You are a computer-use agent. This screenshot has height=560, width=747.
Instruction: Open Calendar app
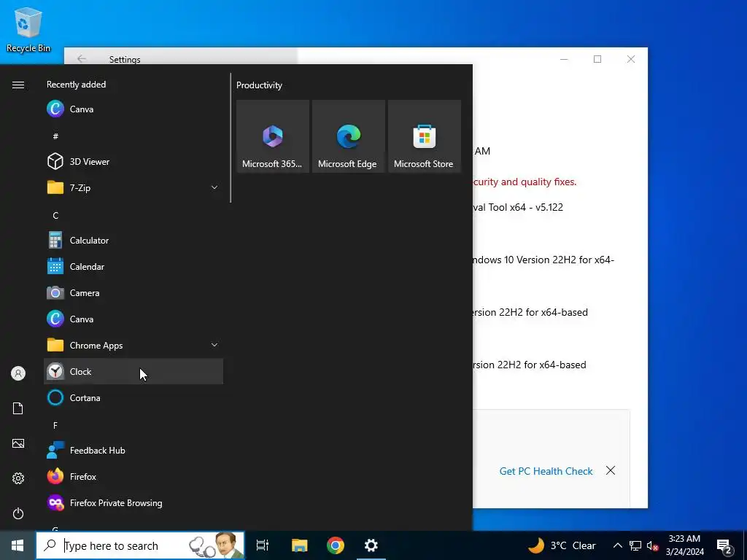point(133,267)
